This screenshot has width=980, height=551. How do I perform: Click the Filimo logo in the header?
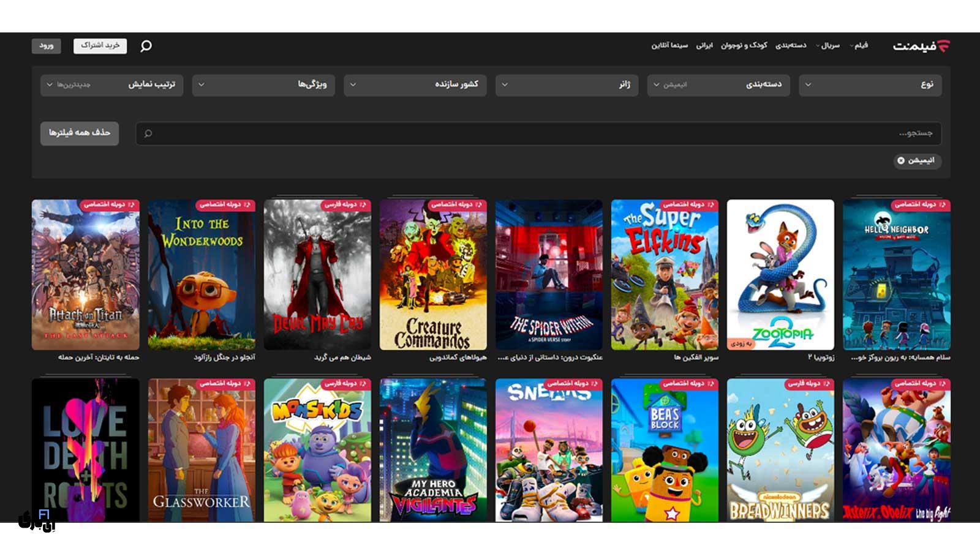pyautogui.click(x=921, y=46)
